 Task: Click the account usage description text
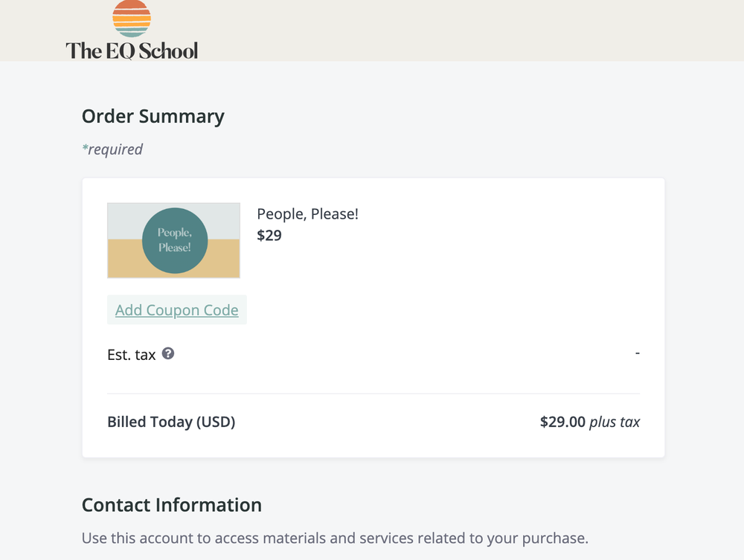335,537
